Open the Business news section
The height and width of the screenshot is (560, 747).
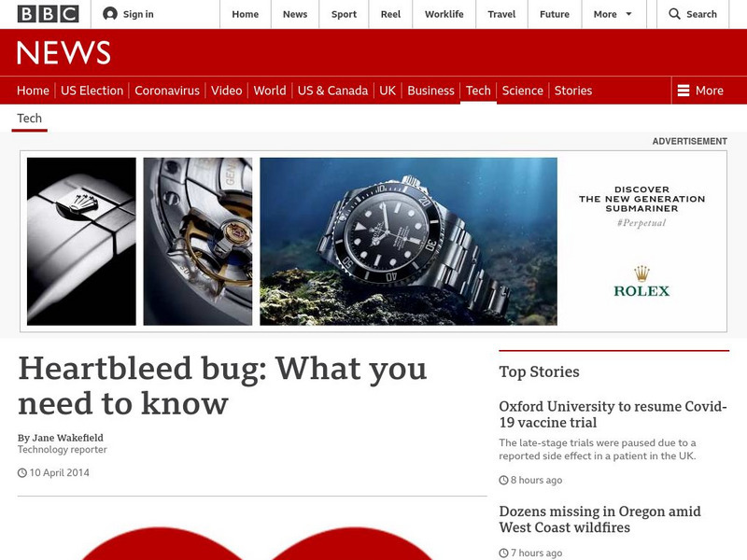click(x=430, y=91)
